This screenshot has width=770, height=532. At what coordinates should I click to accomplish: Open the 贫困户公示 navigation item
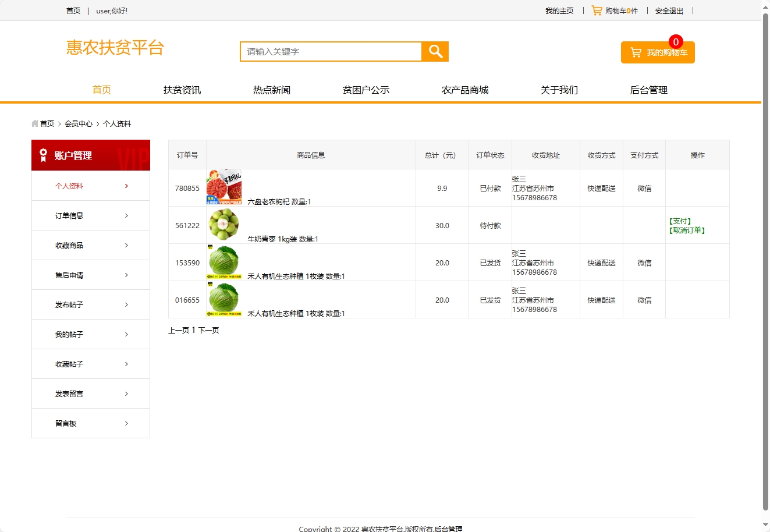366,90
